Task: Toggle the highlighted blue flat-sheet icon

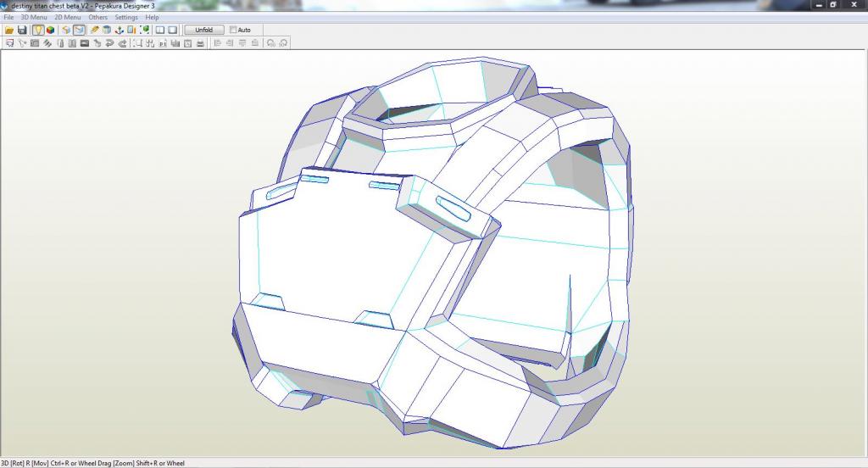Action: point(79,30)
